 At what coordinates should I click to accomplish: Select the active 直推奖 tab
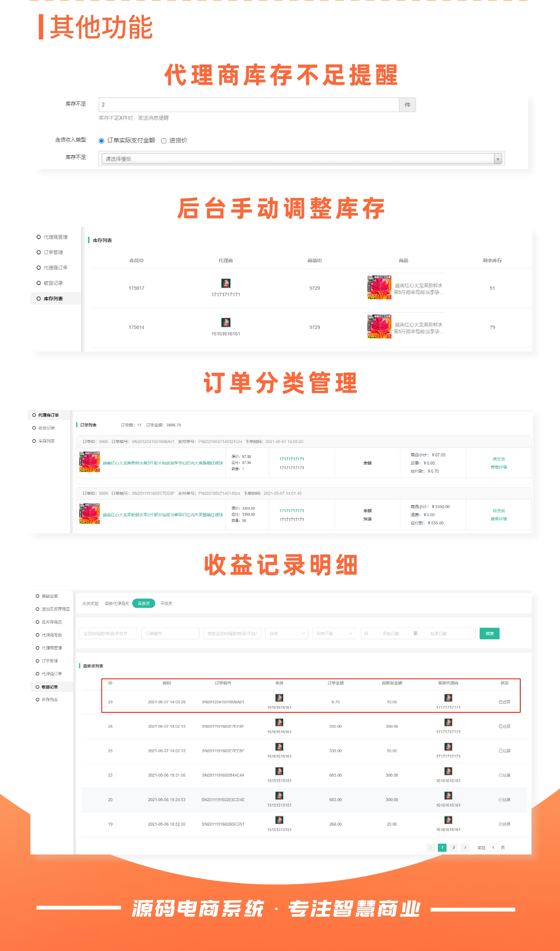click(x=144, y=603)
